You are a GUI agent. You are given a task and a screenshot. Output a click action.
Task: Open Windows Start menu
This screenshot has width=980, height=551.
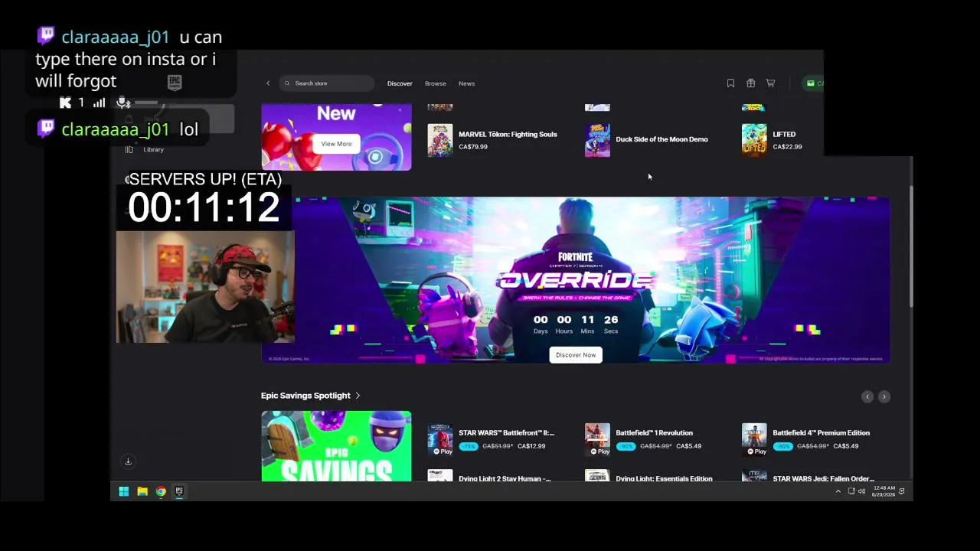[124, 491]
